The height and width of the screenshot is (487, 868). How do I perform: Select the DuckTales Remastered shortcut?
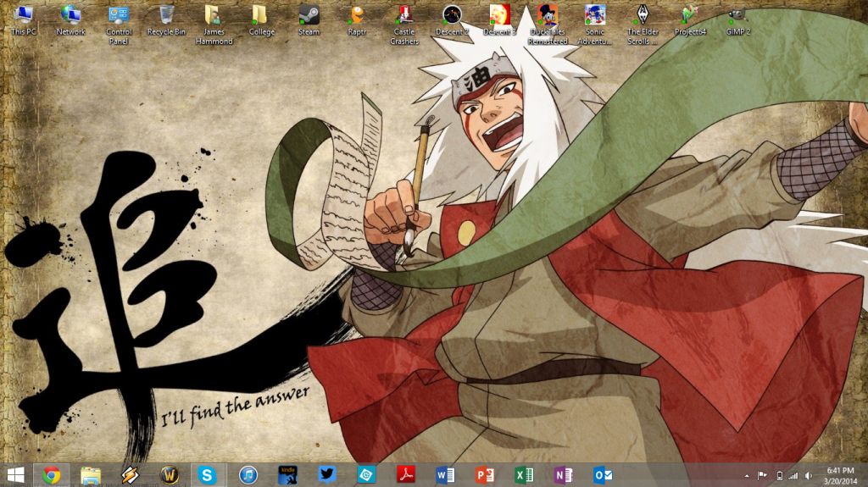(x=547, y=25)
